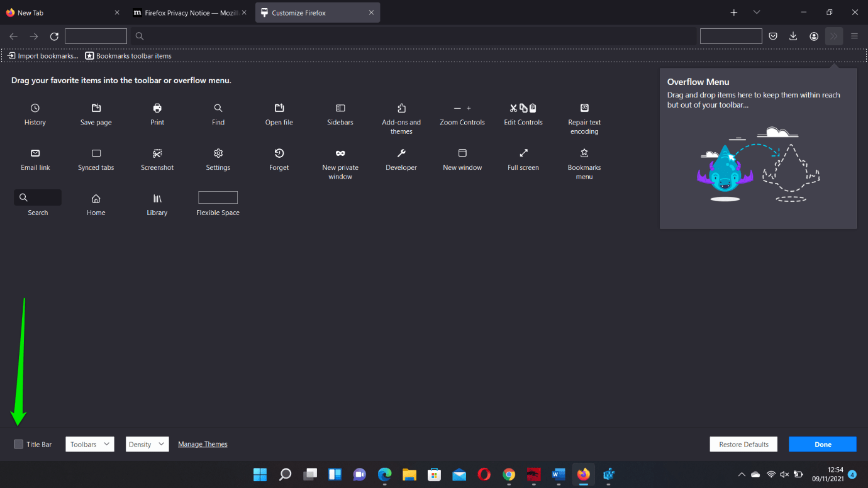Screen dimensions: 868x488
Task: Click the New private window mask icon
Action: click(340, 153)
